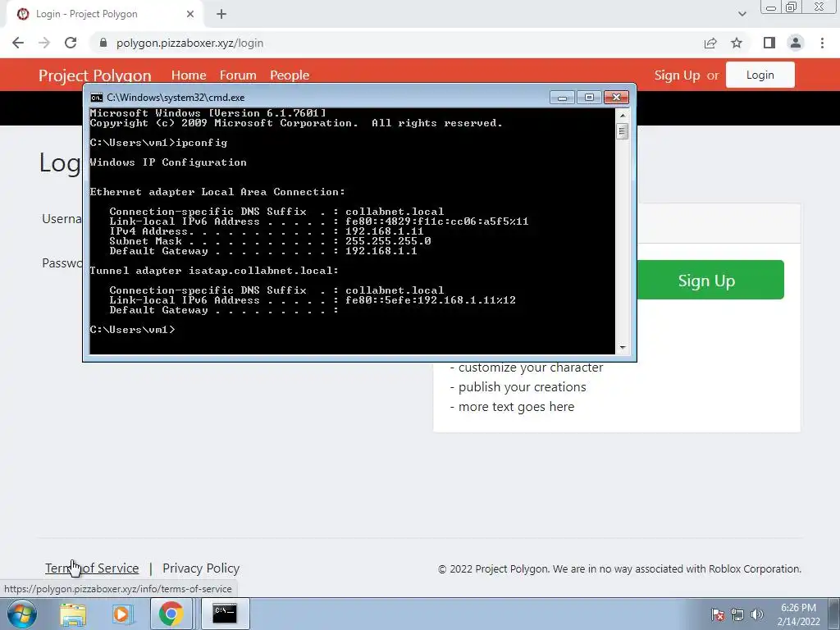Click the share page icon in address bar
Screen dimensions: 840x630
tap(710, 43)
